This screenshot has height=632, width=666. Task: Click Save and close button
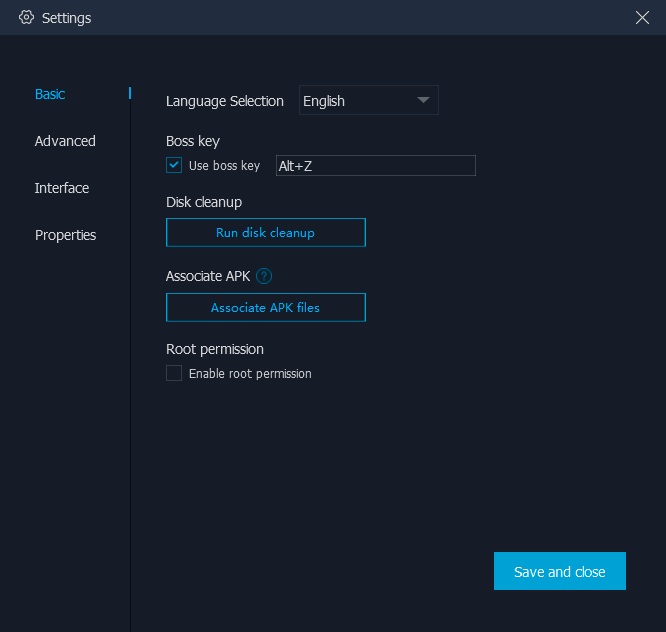point(559,571)
